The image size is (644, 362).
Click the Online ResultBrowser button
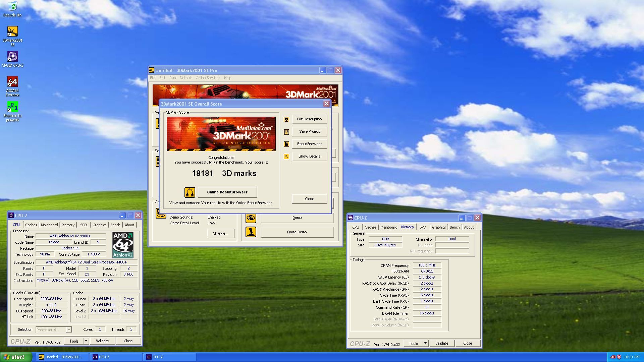pos(227,192)
